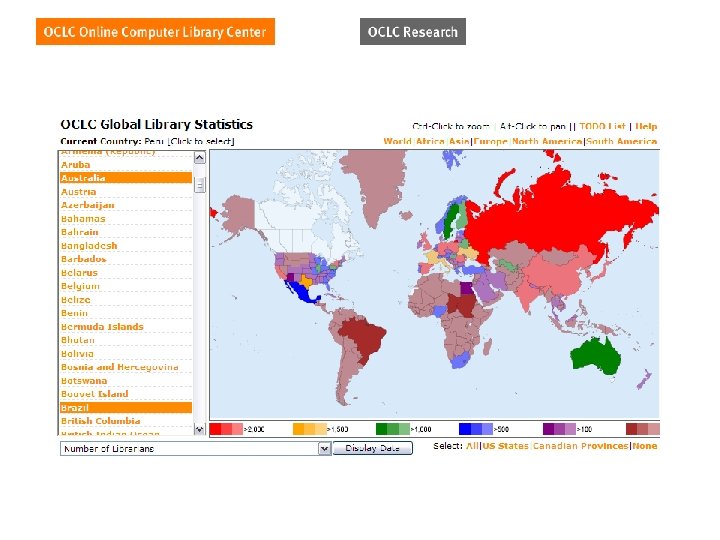Select Benin in the country list

(126, 313)
